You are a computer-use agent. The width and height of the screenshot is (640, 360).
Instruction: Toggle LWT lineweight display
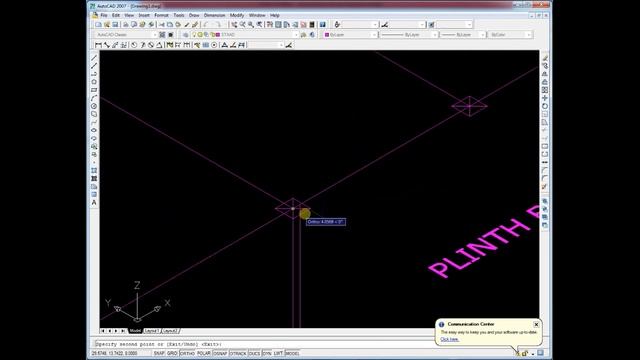pyautogui.click(x=278, y=353)
